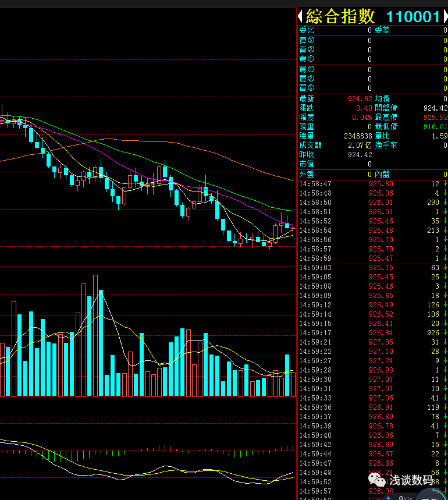Click the 市值 label

[x=307, y=164]
